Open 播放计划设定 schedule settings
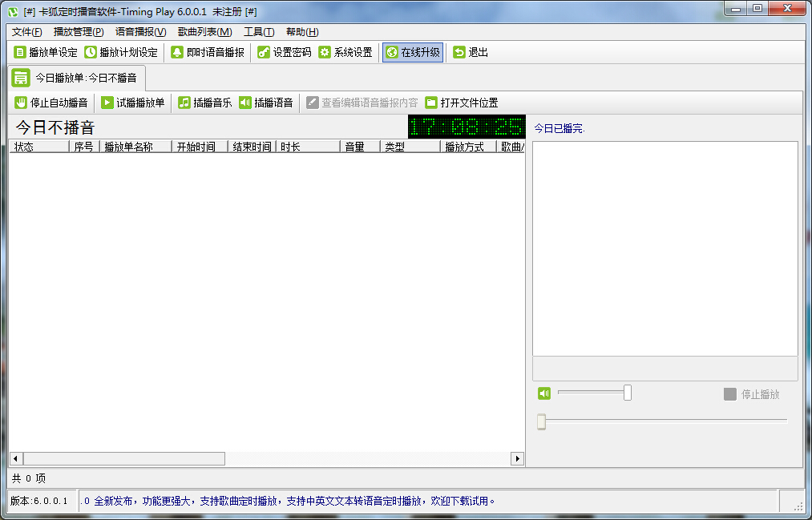Image resolution: width=812 pixels, height=520 pixels. coord(121,52)
